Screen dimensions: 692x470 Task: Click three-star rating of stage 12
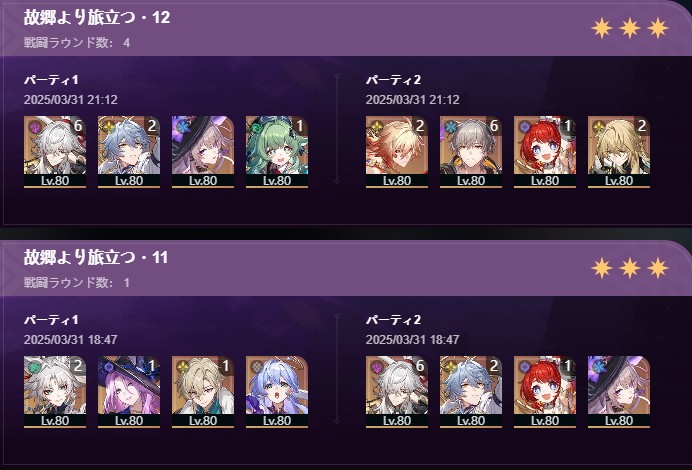[x=630, y=28]
